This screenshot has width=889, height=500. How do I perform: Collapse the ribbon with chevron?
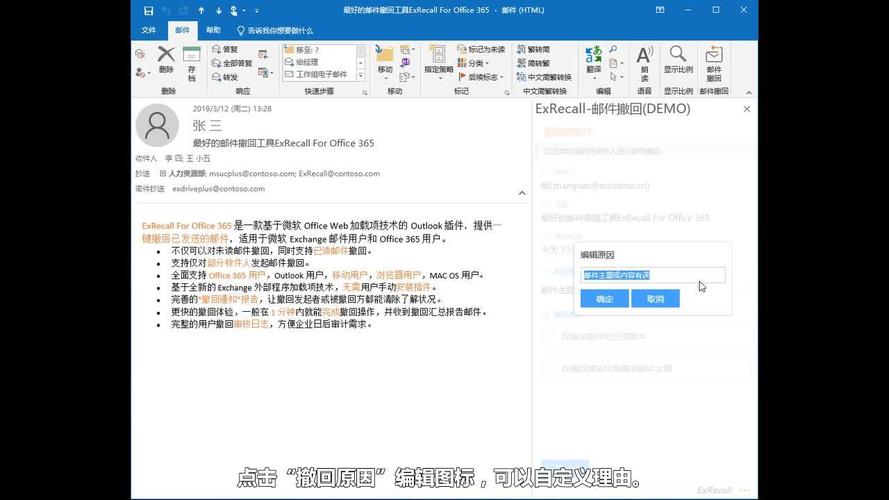click(748, 92)
